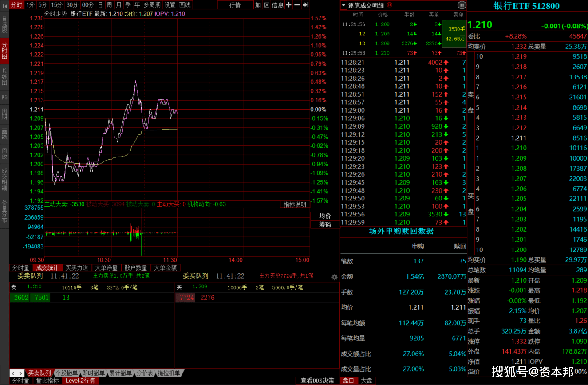Screen dimensions: 588x385
Task: Switch to the 累计撤单 tab
Action: (x=121, y=373)
